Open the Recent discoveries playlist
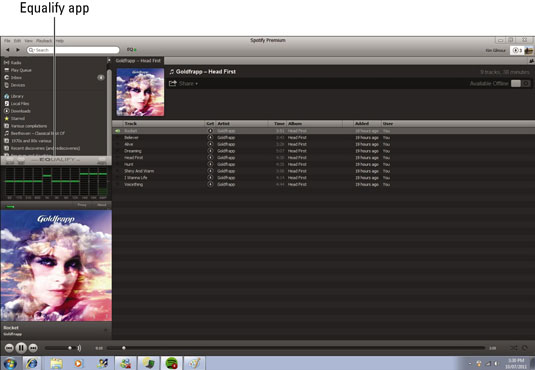The height and width of the screenshot is (370, 535). pos(42,148)
